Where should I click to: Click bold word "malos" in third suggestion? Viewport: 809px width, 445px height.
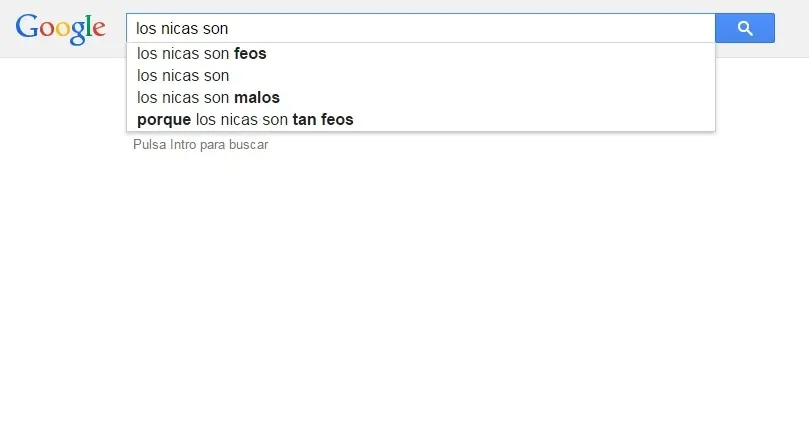pyautogui.click(x=257, y=98)
